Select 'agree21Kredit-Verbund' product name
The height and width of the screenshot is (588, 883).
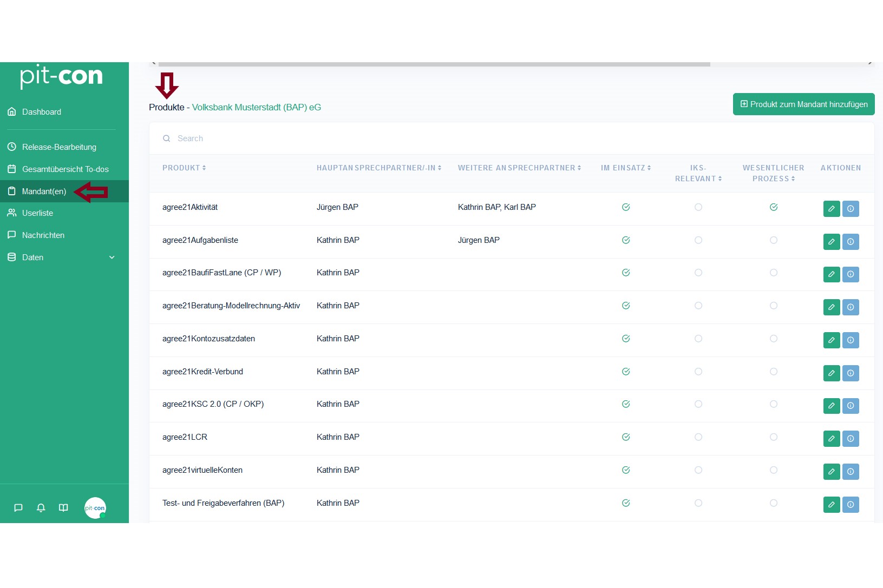tap(202, 372)
